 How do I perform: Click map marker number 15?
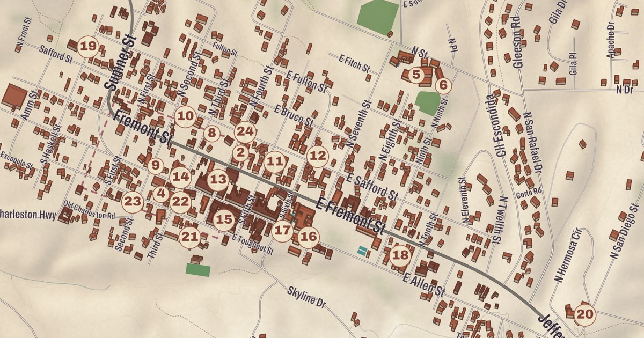pos(224,219)
